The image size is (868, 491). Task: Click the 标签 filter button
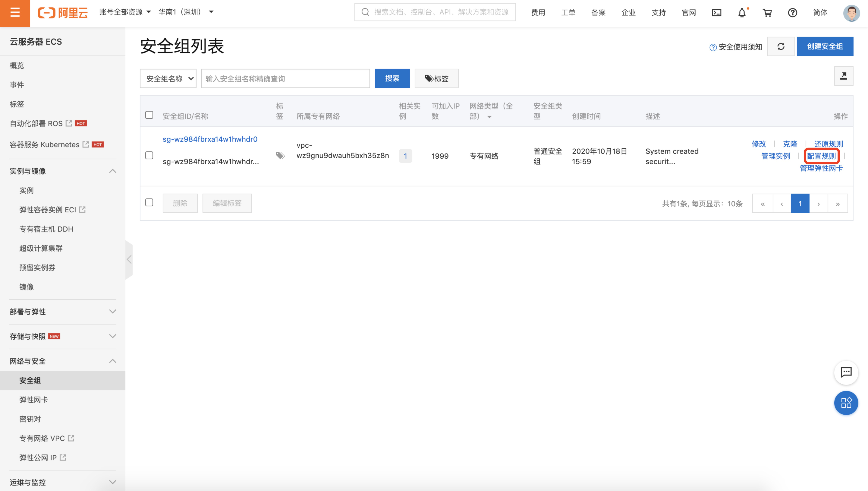436,79
